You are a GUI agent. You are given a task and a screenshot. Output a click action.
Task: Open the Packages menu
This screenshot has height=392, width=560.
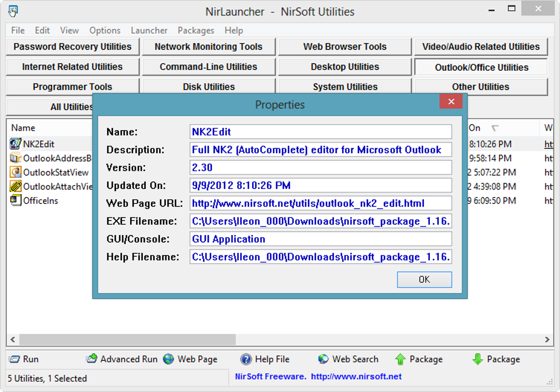(x=195, y=30)
